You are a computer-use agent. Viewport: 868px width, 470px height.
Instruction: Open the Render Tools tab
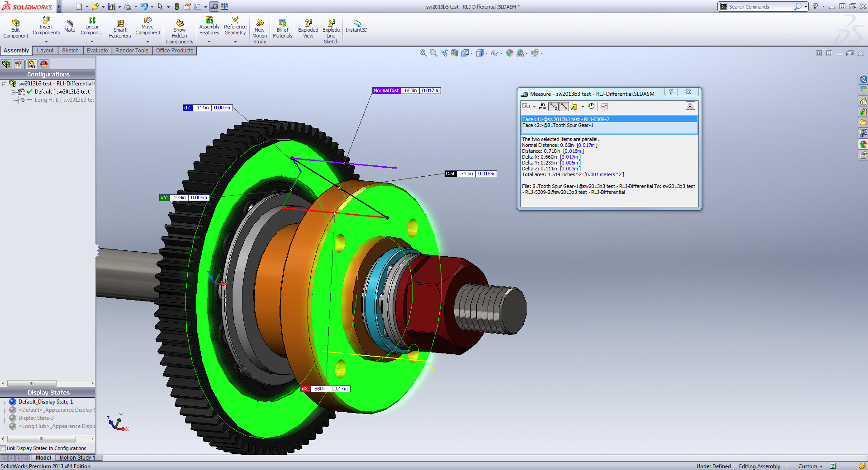(132, 51)
